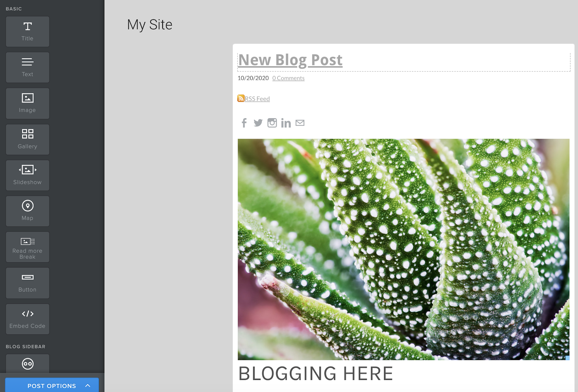The width and height of the screenshot is (578, 392).
Task: Click the RSS feed icon
Action: (241, 98)
